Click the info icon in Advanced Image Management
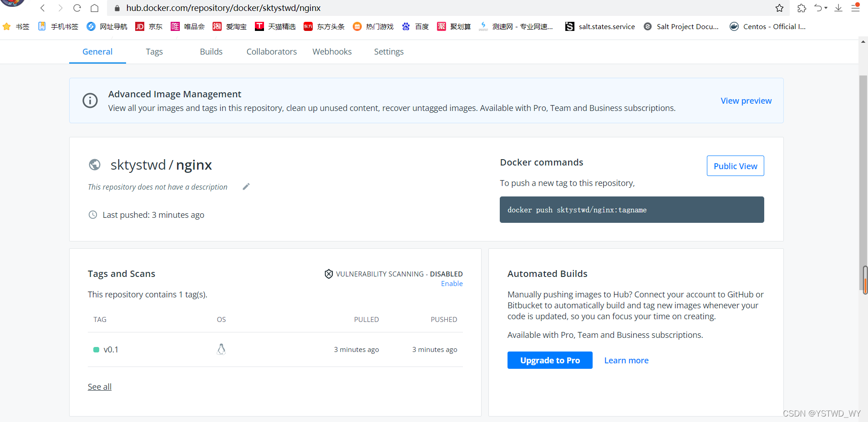The width and height of the screenshot is (868, 422). 90,100
